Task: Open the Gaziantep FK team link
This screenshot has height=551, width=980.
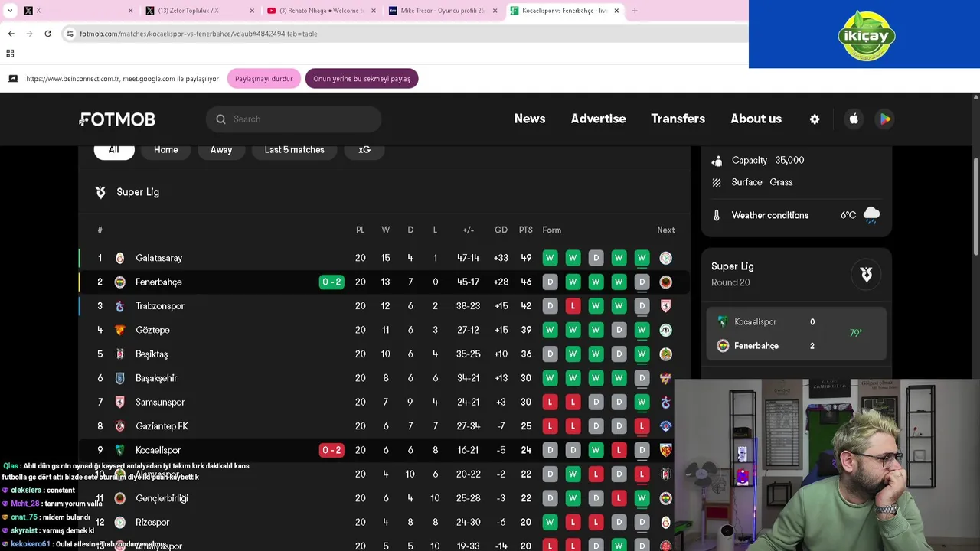Action: (162, 426)
